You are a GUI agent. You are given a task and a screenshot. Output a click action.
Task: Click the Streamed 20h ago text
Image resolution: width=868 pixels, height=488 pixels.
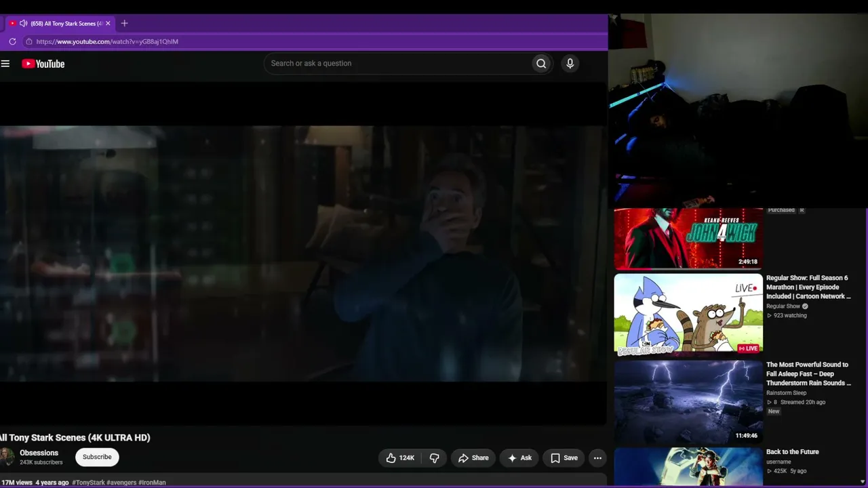pyautogui.click(x=804, y=403)
